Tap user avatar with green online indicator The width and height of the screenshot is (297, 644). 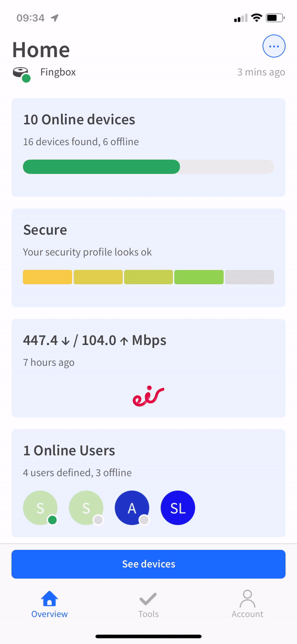(x=40, y=508)
